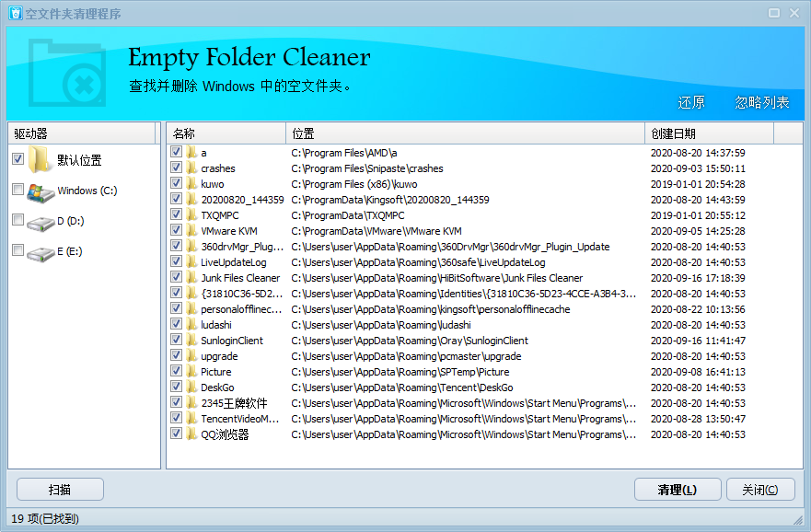Click the E (E:) drive icon
811x532 pixels.
click(x=41, y=253)
